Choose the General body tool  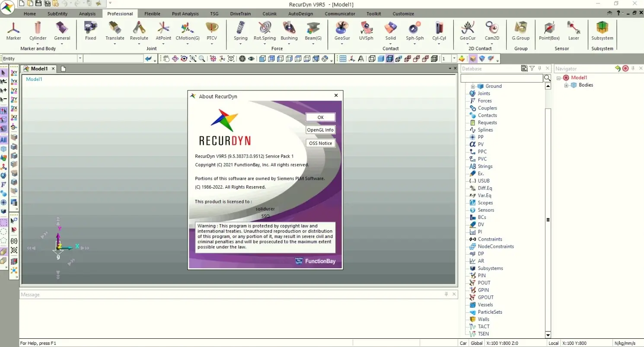[x=62, y=31]
